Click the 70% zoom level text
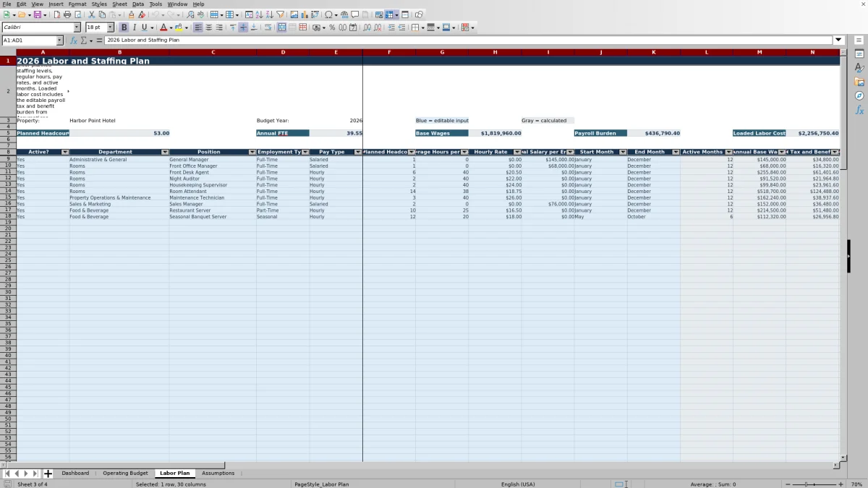 pos(856,484)
